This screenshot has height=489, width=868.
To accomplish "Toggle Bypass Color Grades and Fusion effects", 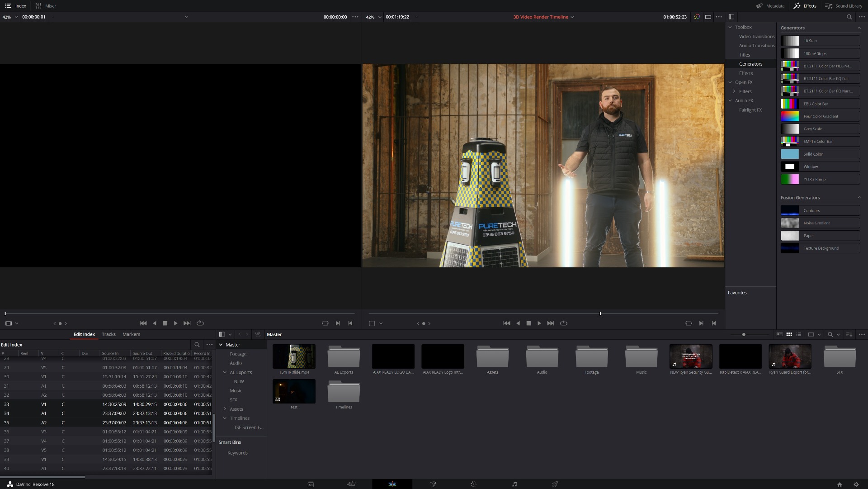I will pyautogui.click(x=697, y=17).
